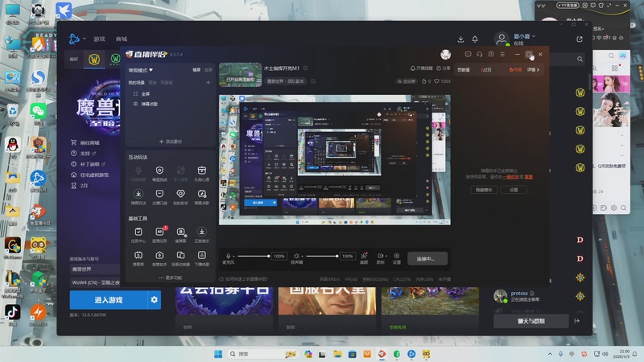Expand the 详情 chevron in the contribution bar
644x362 pixels.
[x=533, y=70]
